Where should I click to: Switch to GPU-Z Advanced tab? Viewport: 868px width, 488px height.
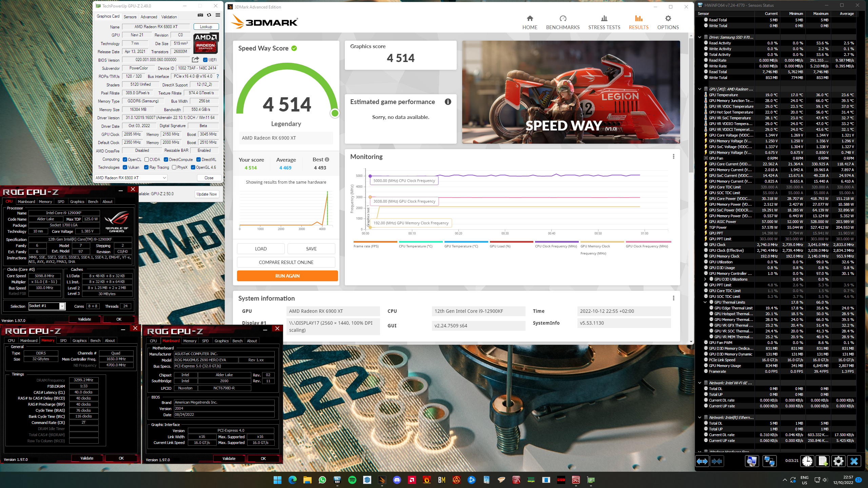click(x=149, y=17)
